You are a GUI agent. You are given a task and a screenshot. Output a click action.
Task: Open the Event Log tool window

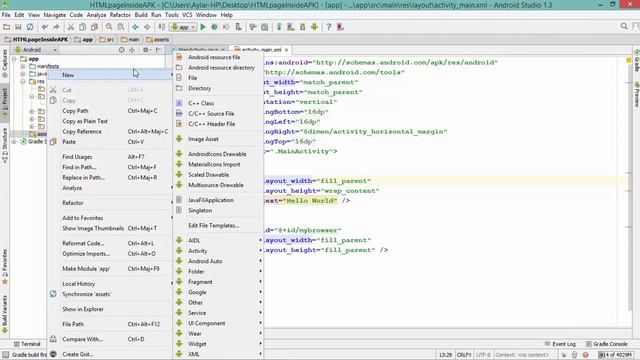point(560,344)
